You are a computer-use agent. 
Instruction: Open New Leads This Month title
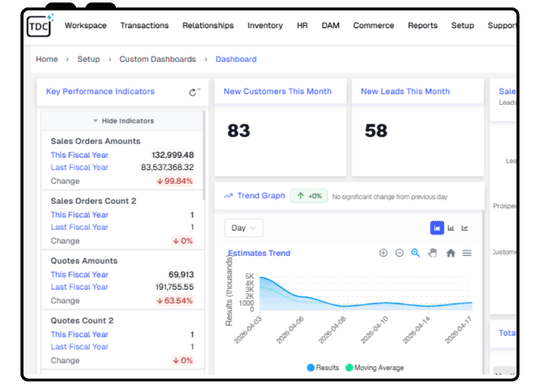click(405, 92)
